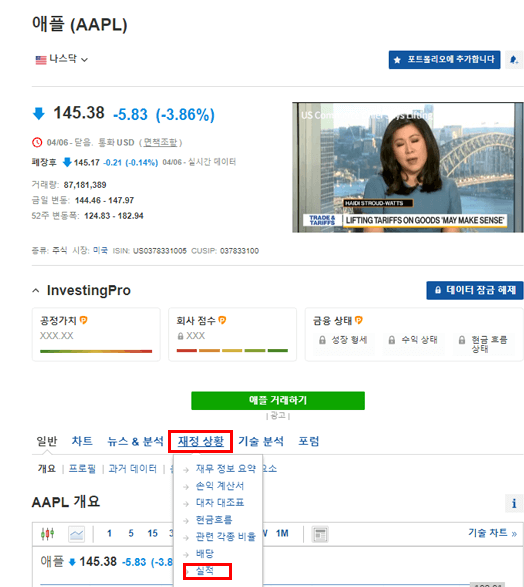Choose 실적 from dropdown menu
The height and width of the screenshot is (587, 524).
click(x=205, y=571)
